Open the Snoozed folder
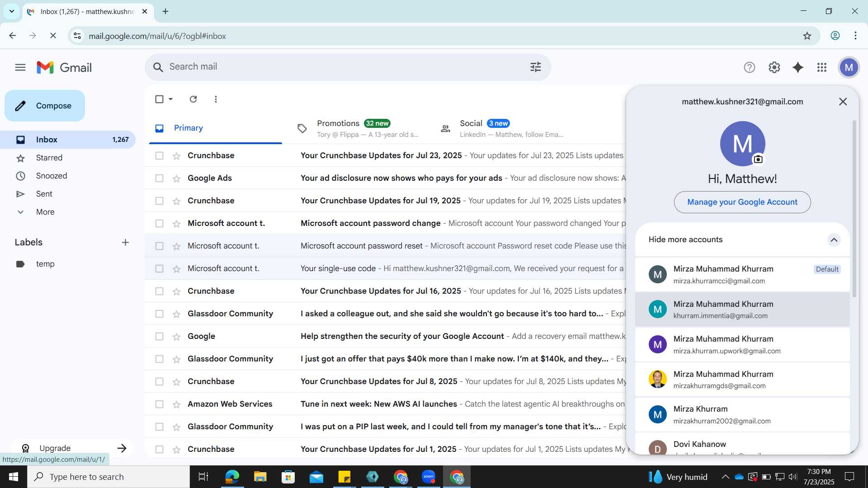 tap(52, 176)
